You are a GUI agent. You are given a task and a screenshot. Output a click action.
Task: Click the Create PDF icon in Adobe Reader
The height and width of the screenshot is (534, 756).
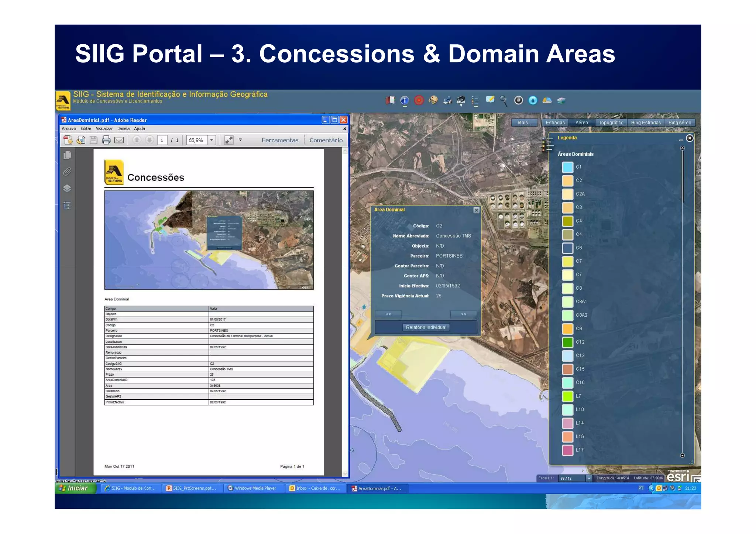pos(68,140)
